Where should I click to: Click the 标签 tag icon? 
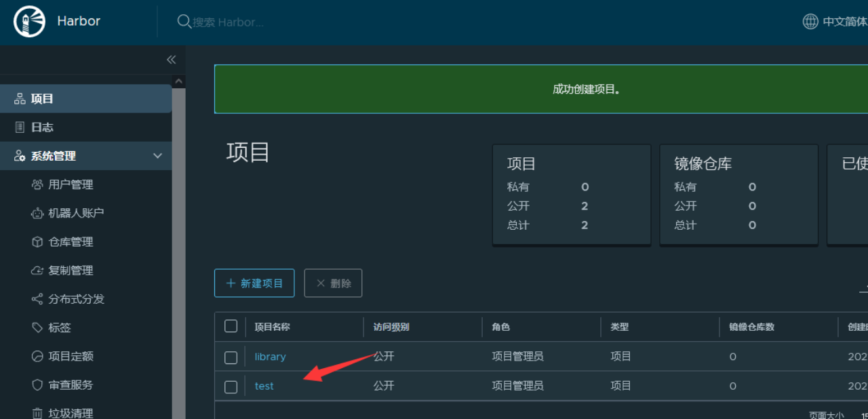[x=37, y=327]
